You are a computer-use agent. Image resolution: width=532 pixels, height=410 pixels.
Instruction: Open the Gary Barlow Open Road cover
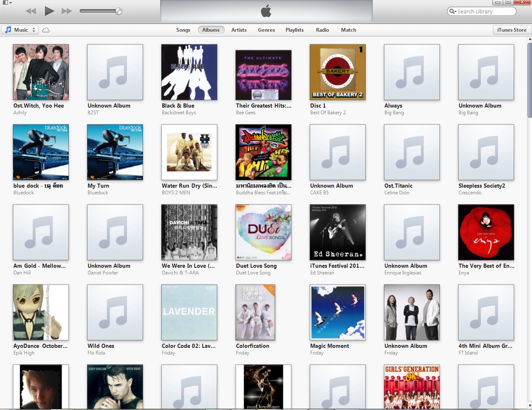point(115,387)
